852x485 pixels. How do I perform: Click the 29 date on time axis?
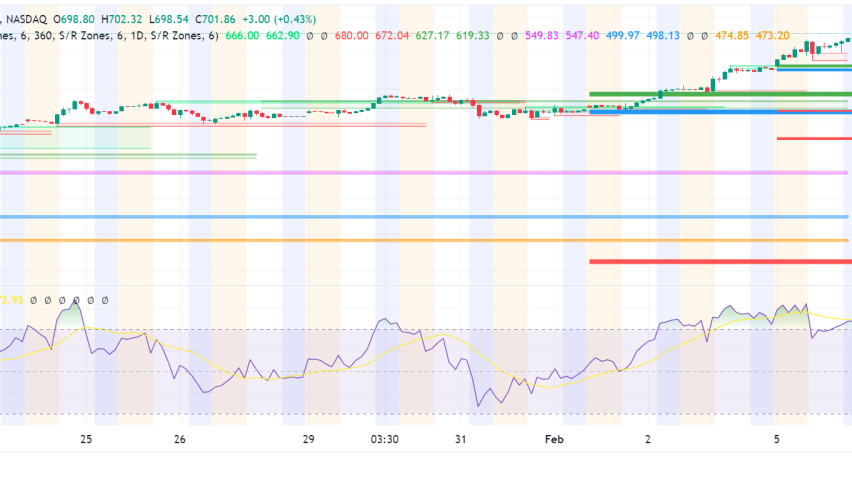tap(308, 439)
